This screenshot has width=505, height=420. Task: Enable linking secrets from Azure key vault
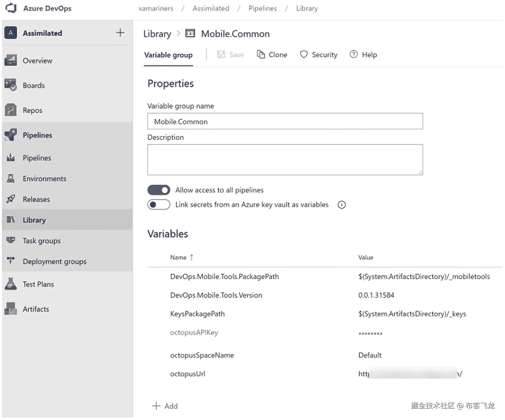[x=159, y=205]
